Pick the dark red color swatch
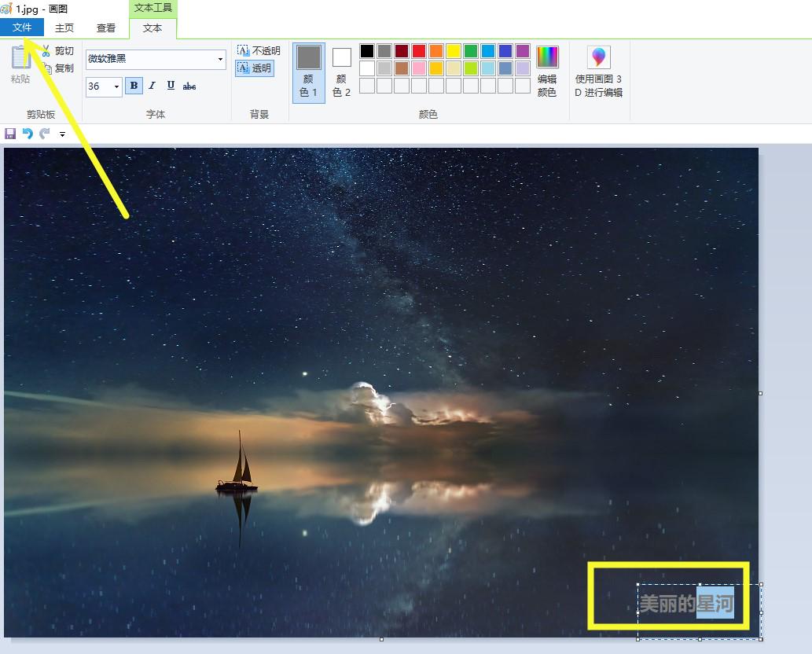 coord(402,51)
